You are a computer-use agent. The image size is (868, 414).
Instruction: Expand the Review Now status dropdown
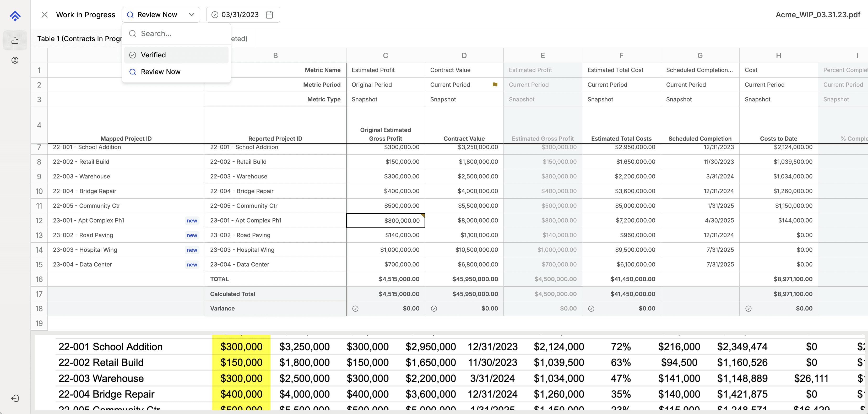pyautogui.click(x=161, y=14)
